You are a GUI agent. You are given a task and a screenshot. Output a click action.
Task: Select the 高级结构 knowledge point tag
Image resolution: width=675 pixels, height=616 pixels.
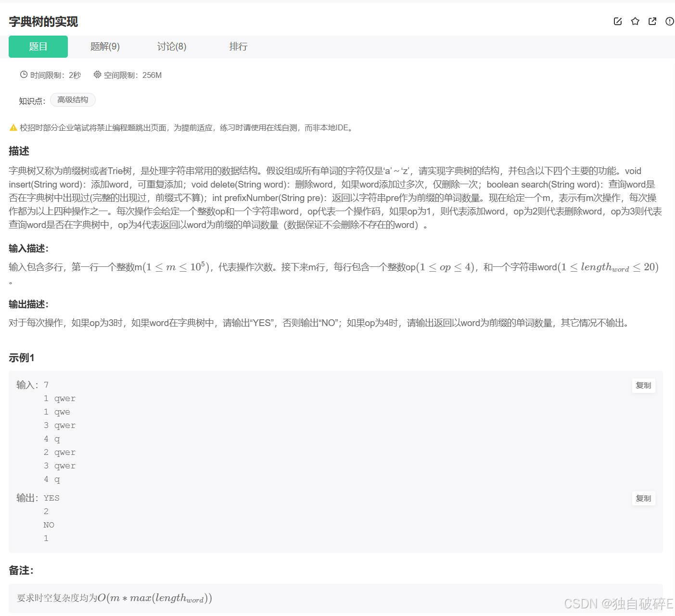[x=73, y=100]
